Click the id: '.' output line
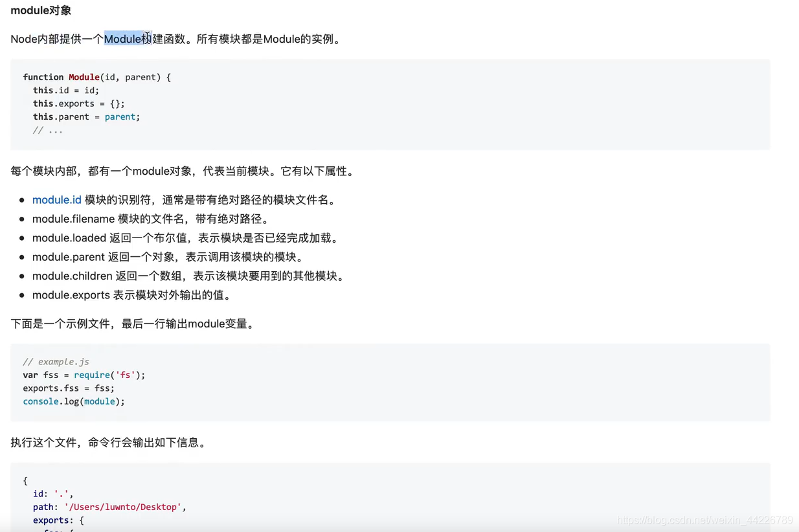 tap(53, 493)
